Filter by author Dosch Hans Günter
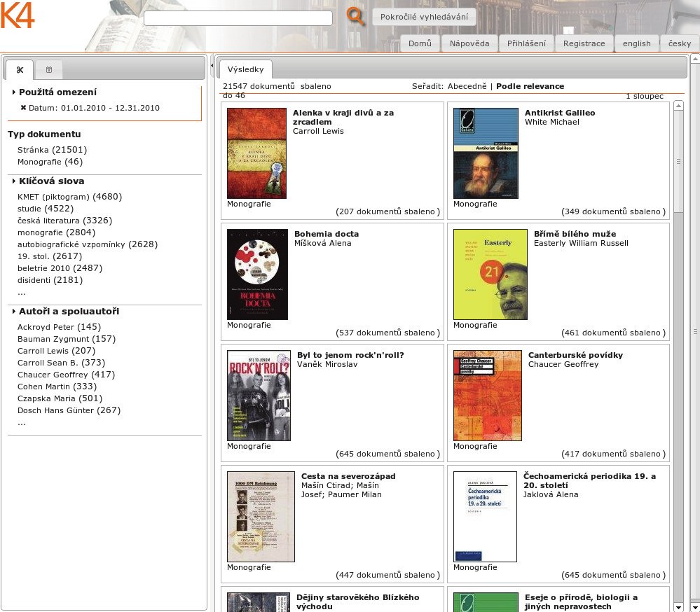 pyautogui.click(x=69, y=410)
